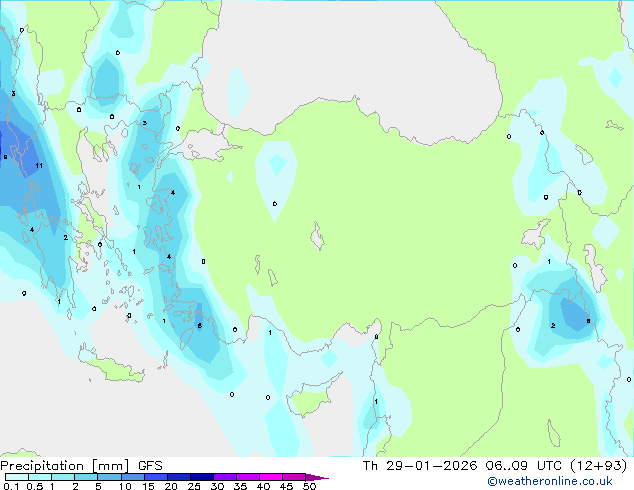Click the '45' legend tick label
Screen dimensions: 634x490
point(286,486)
